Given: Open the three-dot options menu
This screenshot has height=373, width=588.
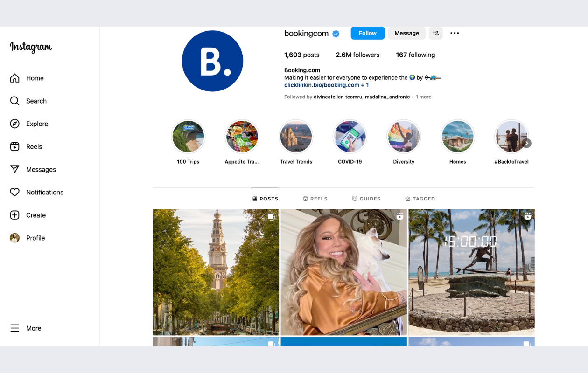Looking at the screenshot, I should [x=454, y=33].
